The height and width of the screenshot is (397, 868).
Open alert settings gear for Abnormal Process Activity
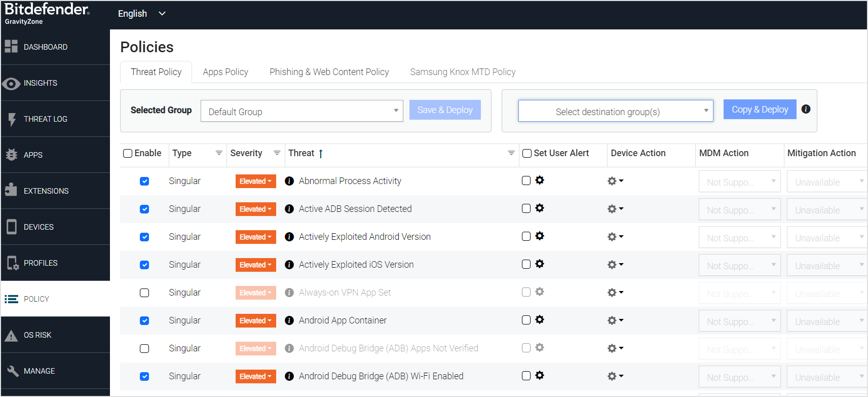pos(540,181)
